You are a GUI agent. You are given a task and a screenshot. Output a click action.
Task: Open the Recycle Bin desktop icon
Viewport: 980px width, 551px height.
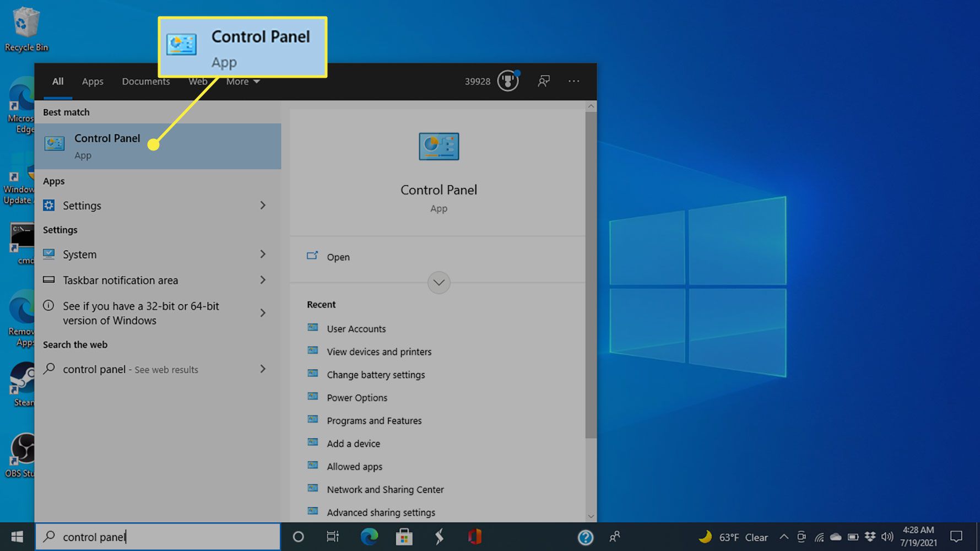(x=26, y=29)
